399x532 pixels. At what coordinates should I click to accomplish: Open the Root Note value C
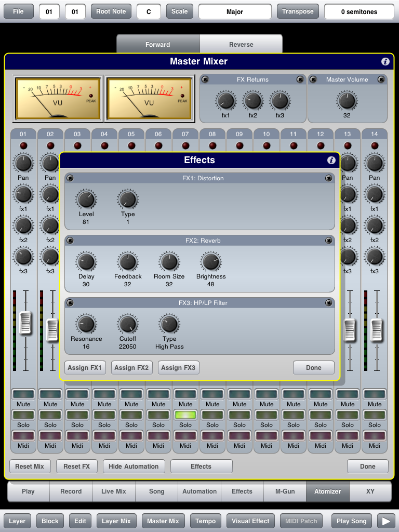(149, 11)
